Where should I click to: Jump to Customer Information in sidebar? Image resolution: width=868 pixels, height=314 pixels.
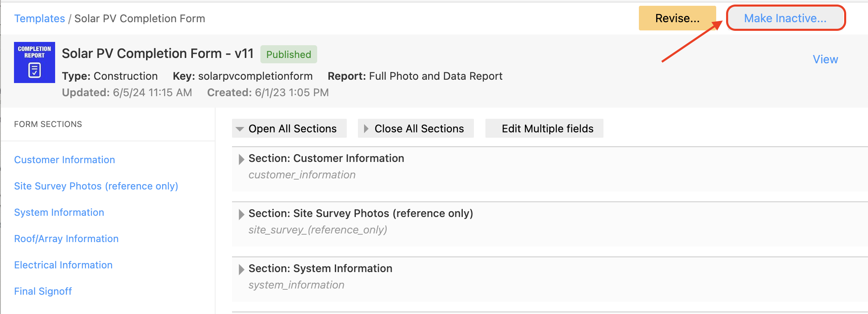pyautogui.click(x=65, y=160)
